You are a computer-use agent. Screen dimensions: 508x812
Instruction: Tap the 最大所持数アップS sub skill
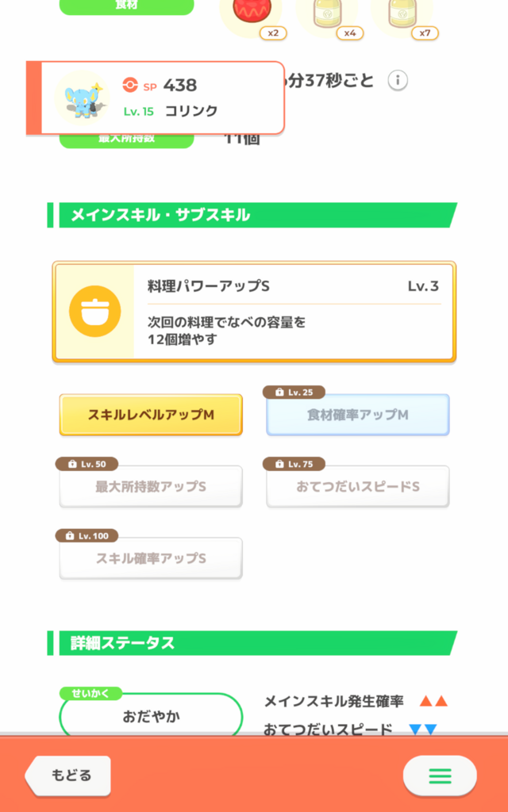pos(151,487)
